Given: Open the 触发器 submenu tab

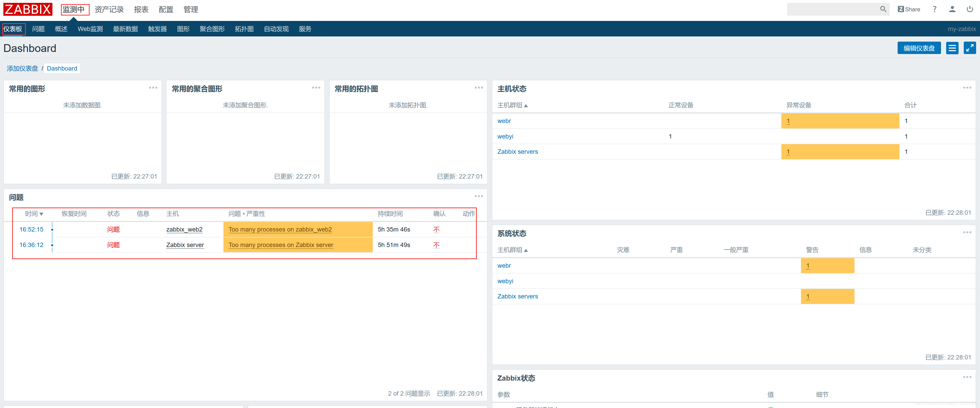Looking at the screenshot, I should (157, 29).
